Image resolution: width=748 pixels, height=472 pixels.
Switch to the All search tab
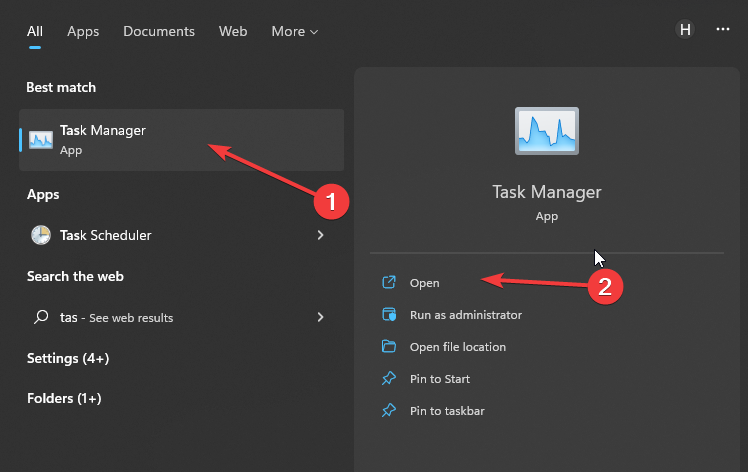[35, 31]
